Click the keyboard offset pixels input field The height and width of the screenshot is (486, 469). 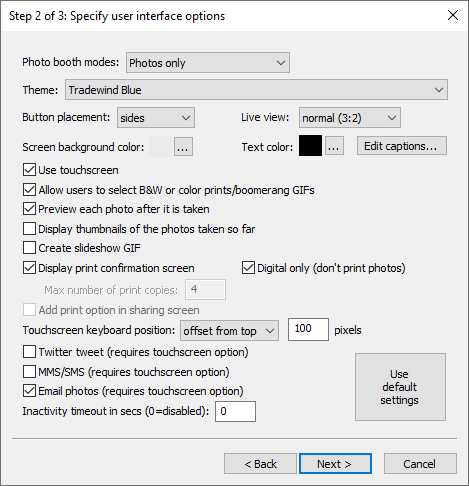(308, 329)
